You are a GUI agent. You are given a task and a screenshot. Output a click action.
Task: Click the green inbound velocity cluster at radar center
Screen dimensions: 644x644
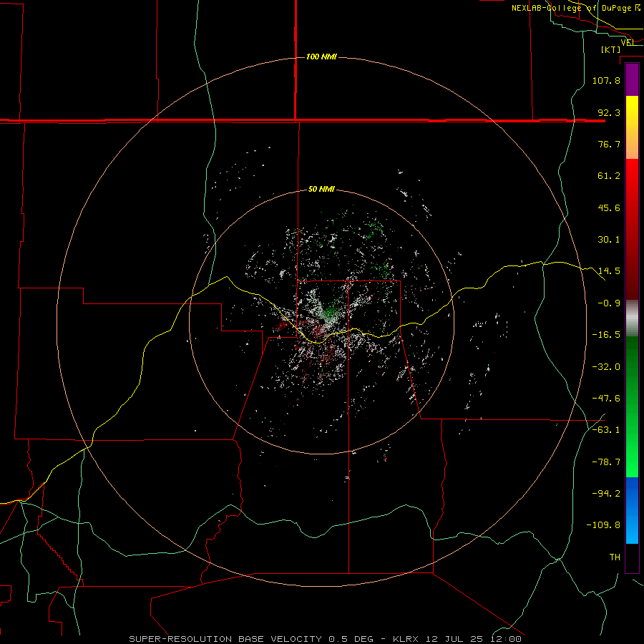click(329, 313)
